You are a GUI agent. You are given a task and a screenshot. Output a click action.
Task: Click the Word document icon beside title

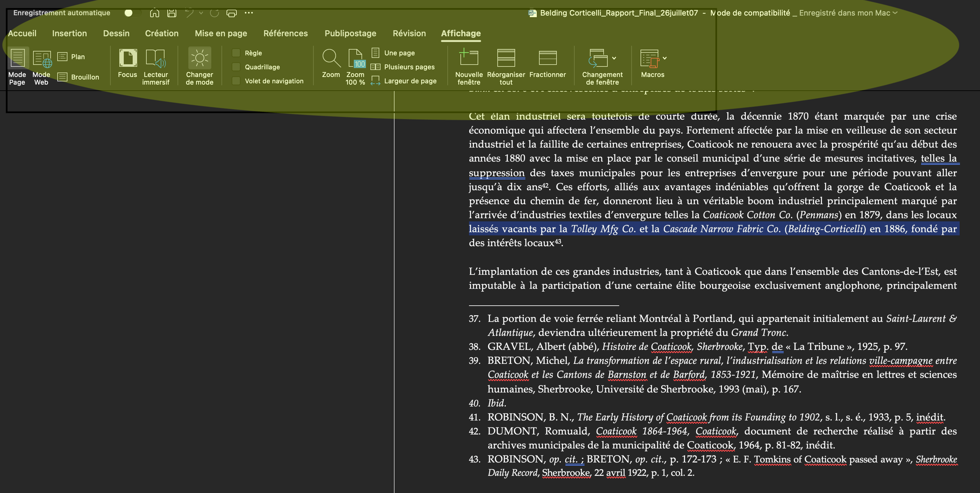click(x=532, y=13)
